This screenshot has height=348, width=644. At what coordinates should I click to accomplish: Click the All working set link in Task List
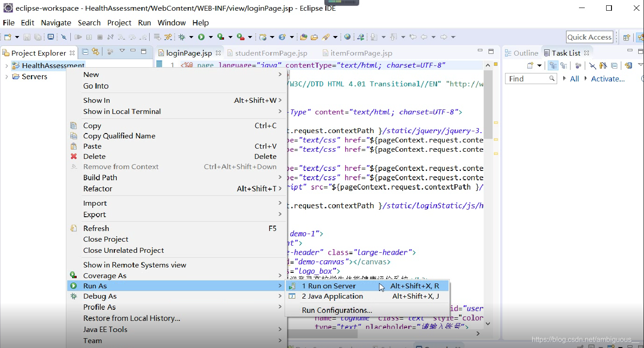[x=575, y=79]
